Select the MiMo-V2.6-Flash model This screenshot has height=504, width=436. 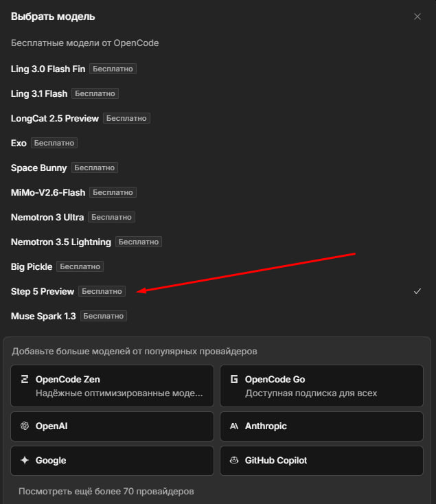(x=216, y=192)
